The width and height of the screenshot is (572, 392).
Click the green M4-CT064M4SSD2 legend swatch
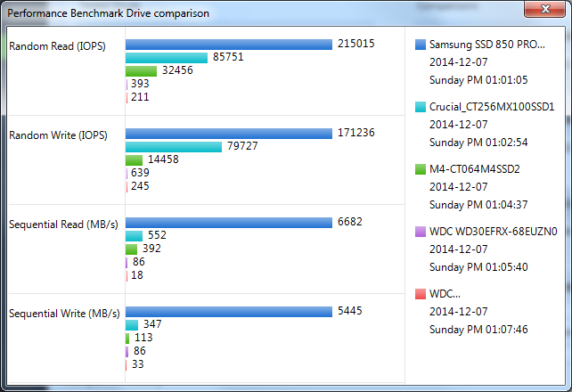point(421,169)
